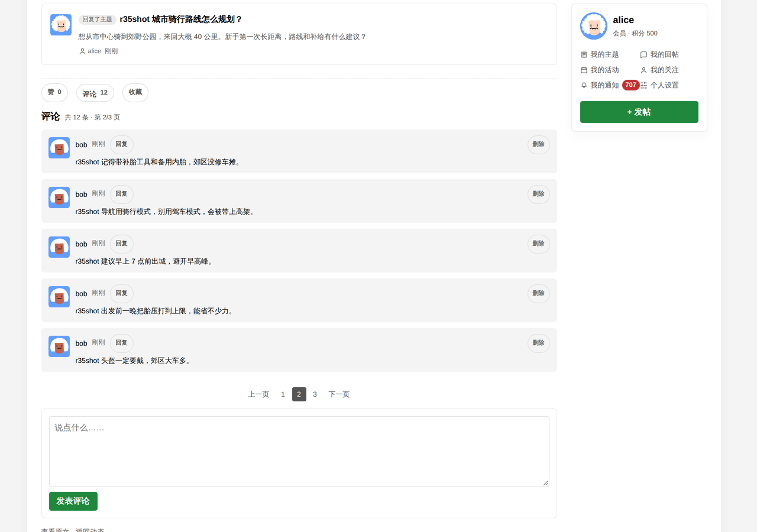The height and width of the screenshot is (532, 757).
Task: Open 个人设置 in the sidebar
Action: coord(659,85)
